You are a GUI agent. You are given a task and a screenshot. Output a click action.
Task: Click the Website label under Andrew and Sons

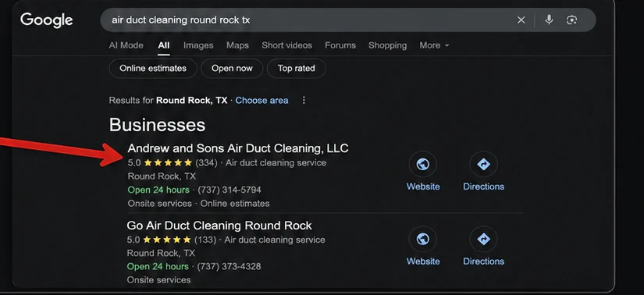pos(423,187)
